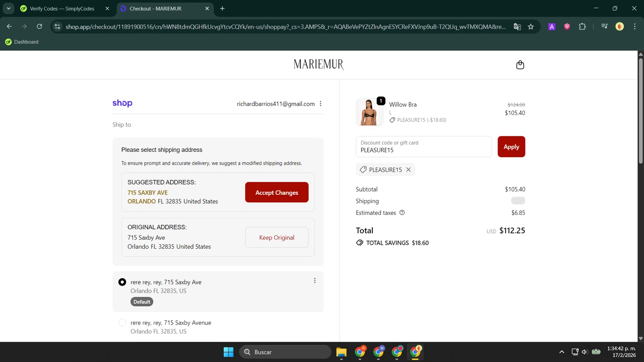This screenshot has width=644, height=362.
Task: Open third Chrome icon in taskbar
Action: (397, 352)
